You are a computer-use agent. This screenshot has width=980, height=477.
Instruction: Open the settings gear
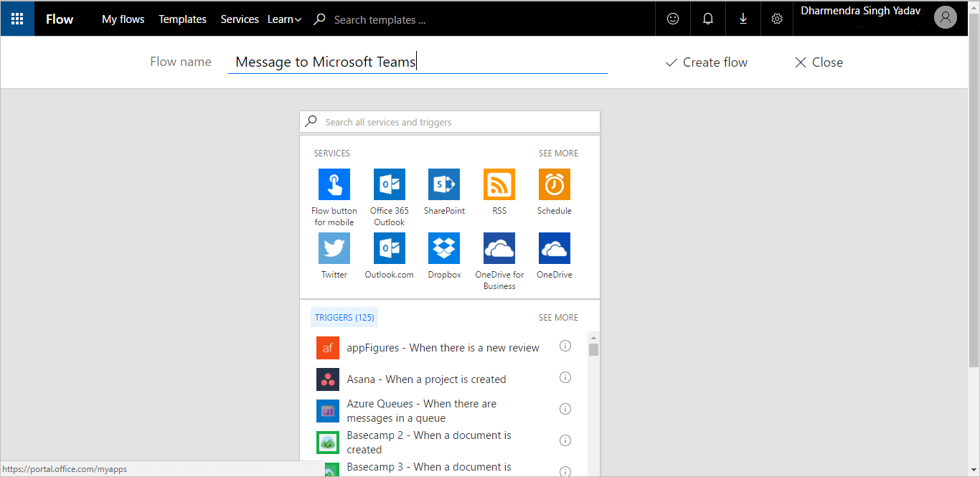point(777,19)
